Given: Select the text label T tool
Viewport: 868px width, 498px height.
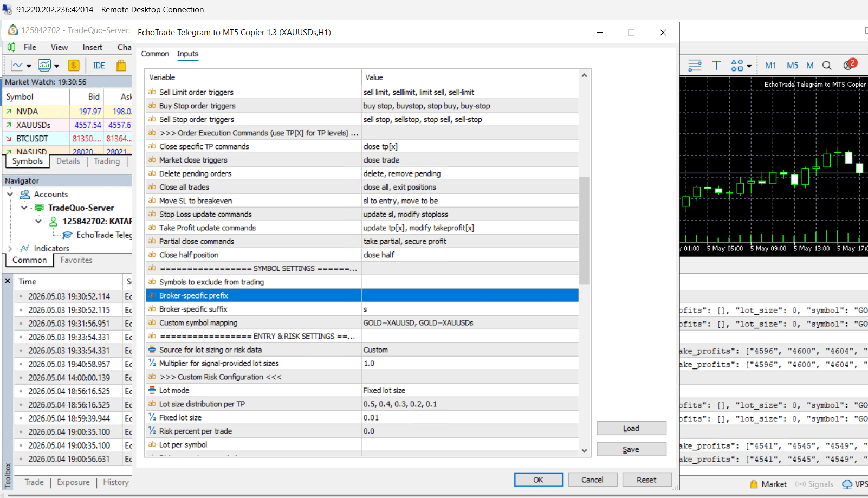Looking at the screenshot, I should click(716, 66).
